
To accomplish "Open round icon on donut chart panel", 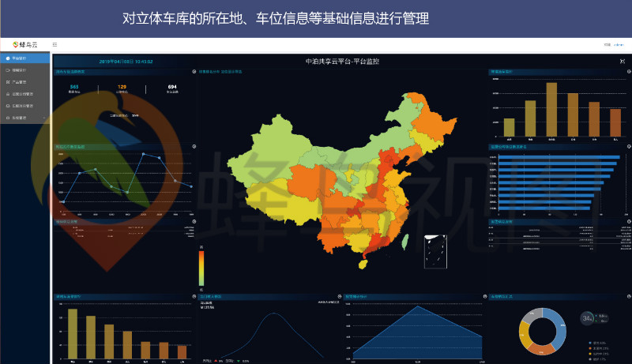I will (x=629, y=296).
